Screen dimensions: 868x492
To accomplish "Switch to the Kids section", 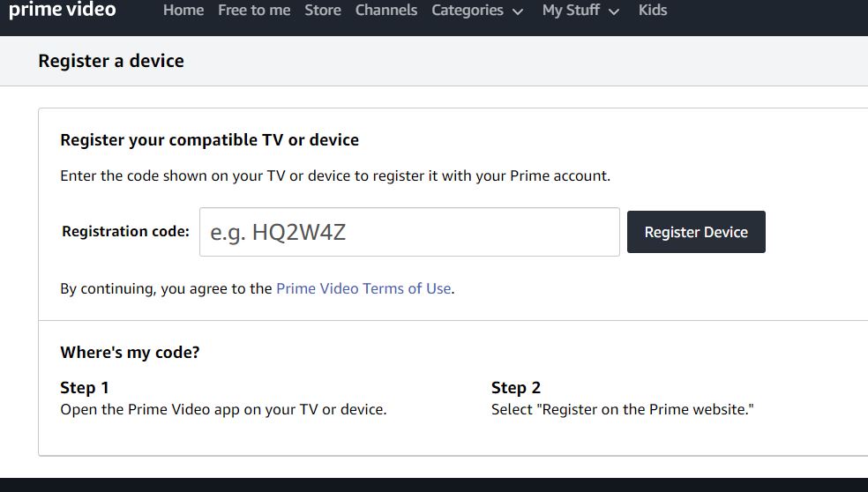I will tap(653, 11).
